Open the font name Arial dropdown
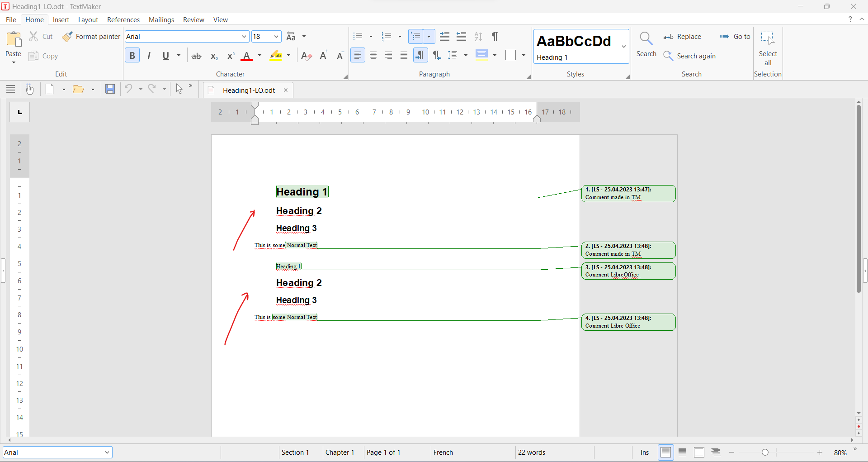This screenshot has height=462, width=868. 244,37
